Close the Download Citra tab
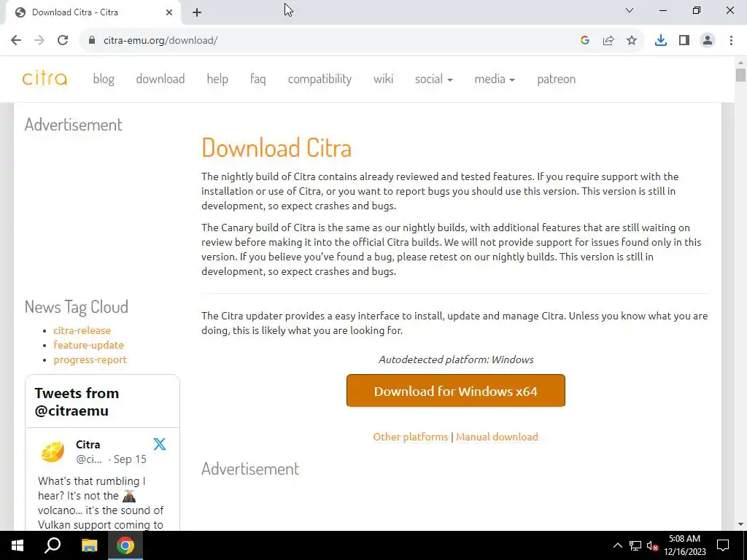This screenshot has height=560, width=747. click(x=169, y=12)
